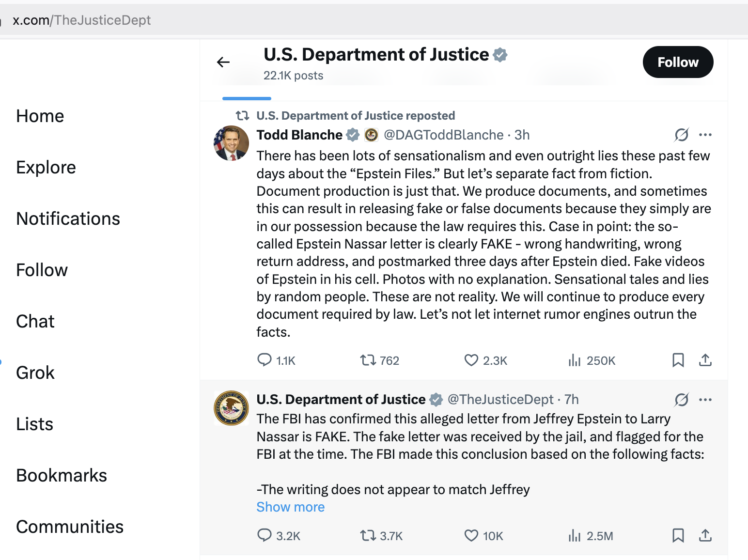748x560 pixels.
Task: Expand Justice Department post with Show more
Action: click(x=291, y=507)
